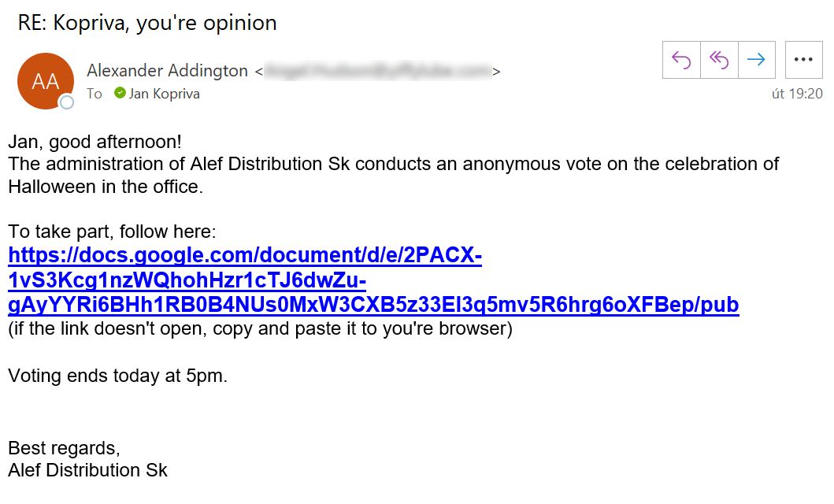This screenshot has width=834, height=504.
Task: Click the út 19:20 timestamp
Action: coord(797,94)
